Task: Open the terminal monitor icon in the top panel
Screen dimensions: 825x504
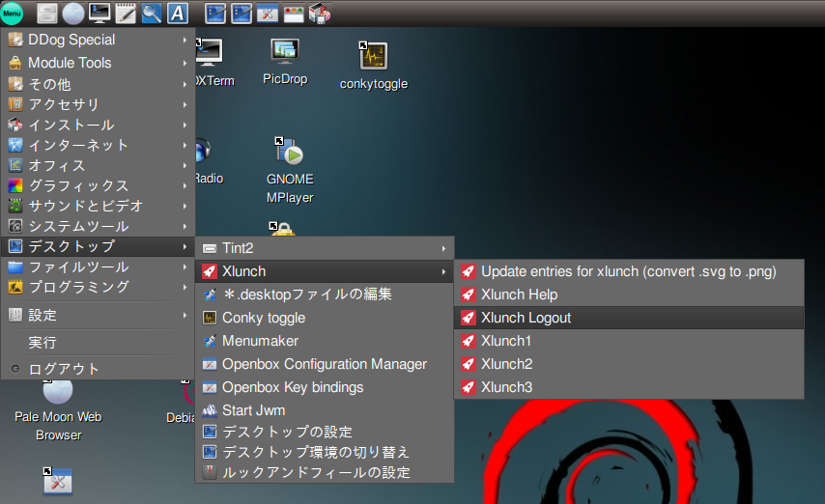Action: 100,14
